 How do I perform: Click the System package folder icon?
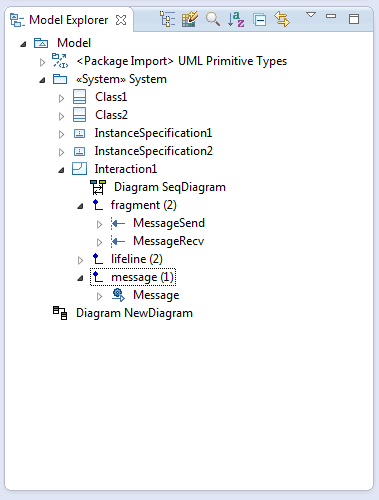click(x=60, y=79)
